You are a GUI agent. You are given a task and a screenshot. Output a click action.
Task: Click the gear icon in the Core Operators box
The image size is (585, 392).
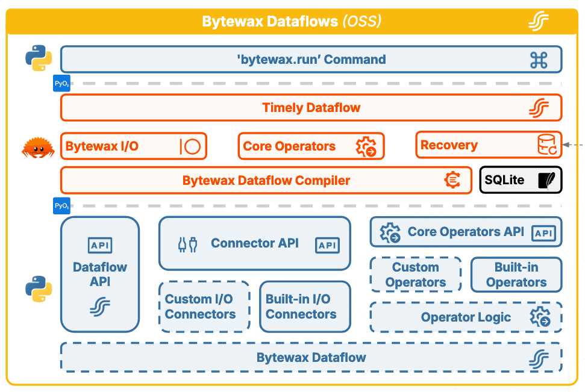[x=366, y=146]
